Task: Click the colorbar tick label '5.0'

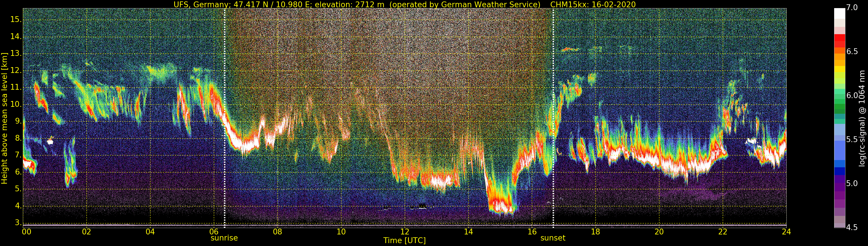Action: (852, 184)
